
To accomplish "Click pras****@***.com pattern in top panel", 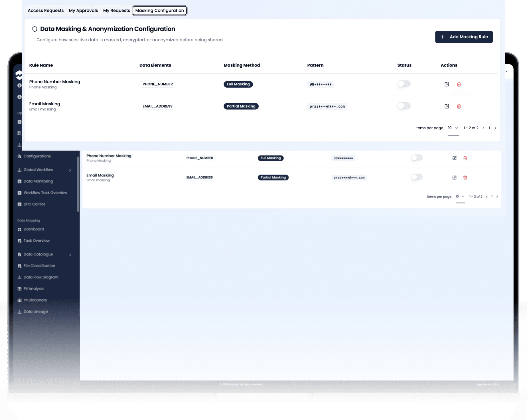I will tap(327, 106).
